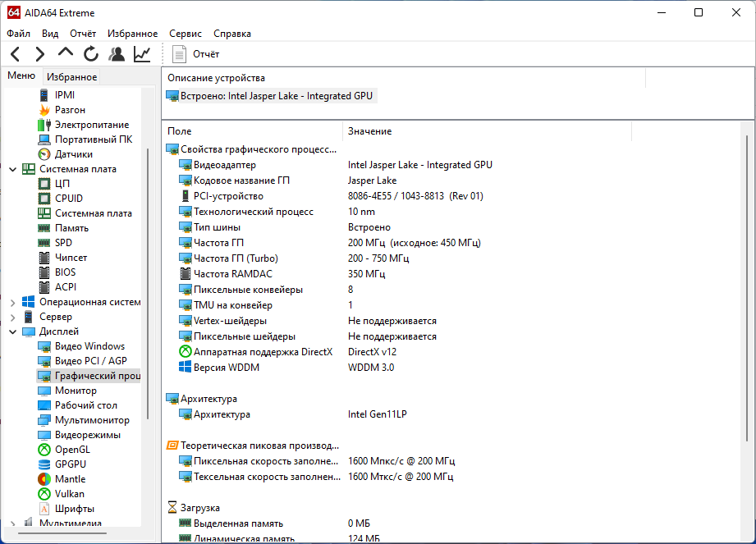Select the Видеорежимы tree item
Screen dimensions: 756x544
80,435
